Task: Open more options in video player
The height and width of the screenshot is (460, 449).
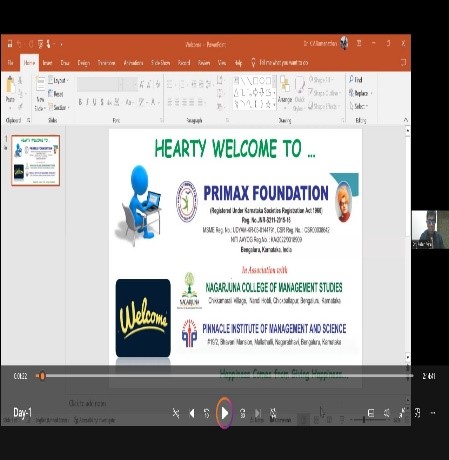Action: pyautogui.click(x=433, y=413)
